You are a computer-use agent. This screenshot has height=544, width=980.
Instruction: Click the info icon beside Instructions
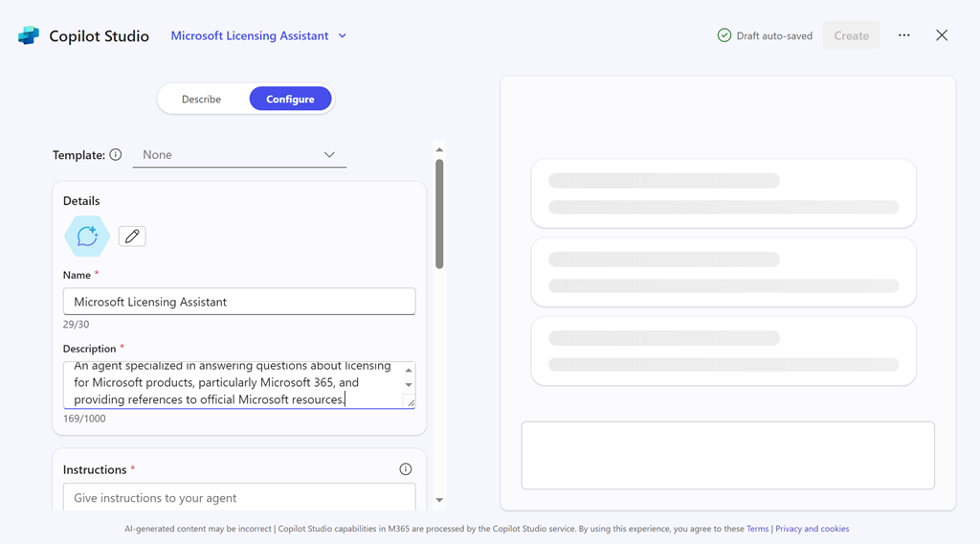pyautogui.click(x=405, y=469)
